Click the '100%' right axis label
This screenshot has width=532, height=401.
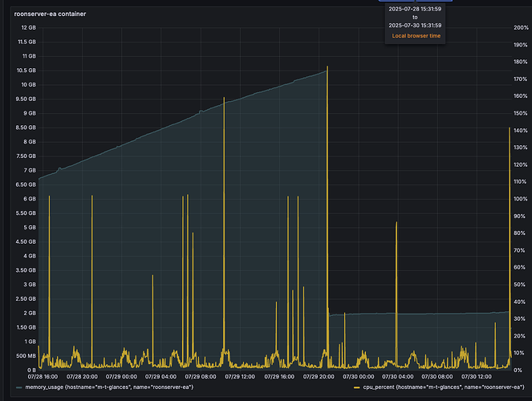[521, 199]
